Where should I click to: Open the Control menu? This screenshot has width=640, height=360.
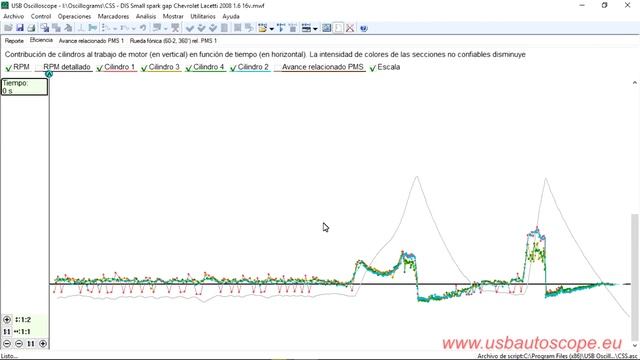[41, 16]
